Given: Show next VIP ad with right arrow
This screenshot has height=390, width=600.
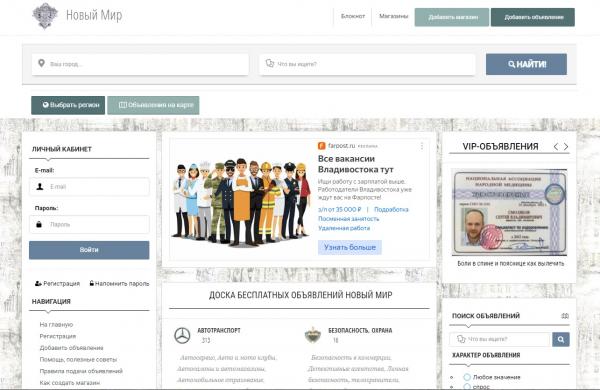Looking at the screenshot, I should click(x=566, y=146).
